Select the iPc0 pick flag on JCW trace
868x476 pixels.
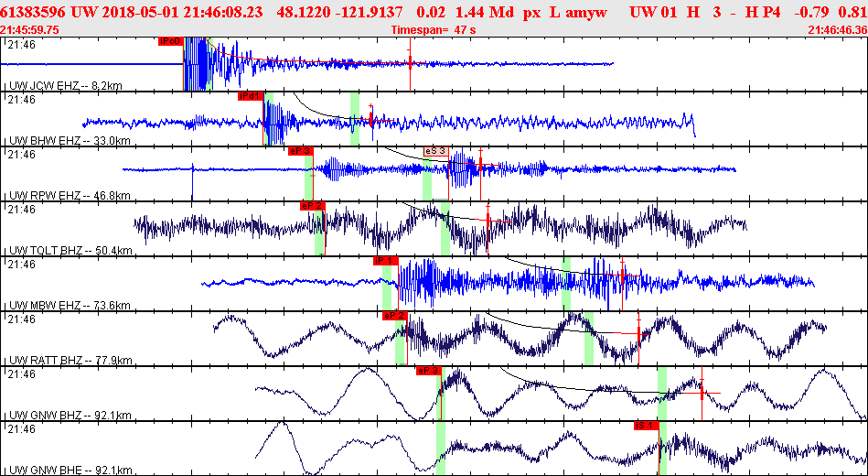point(170,41)
